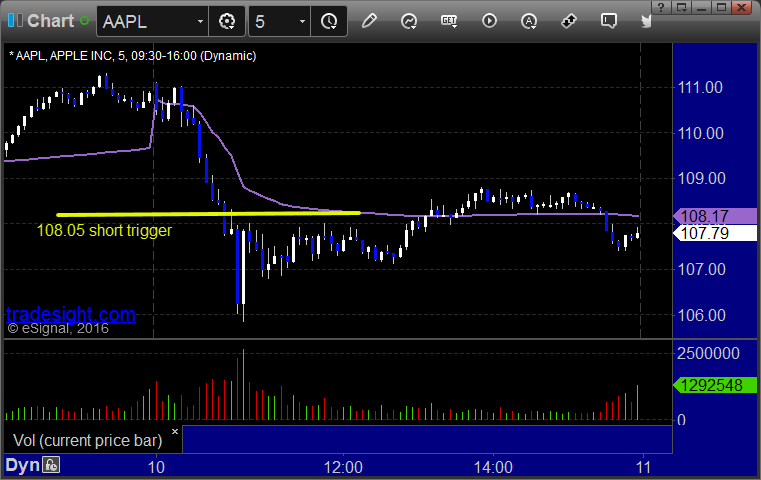Click the green status circle next to Chart
761x480 pixels.
coord(84,21)
